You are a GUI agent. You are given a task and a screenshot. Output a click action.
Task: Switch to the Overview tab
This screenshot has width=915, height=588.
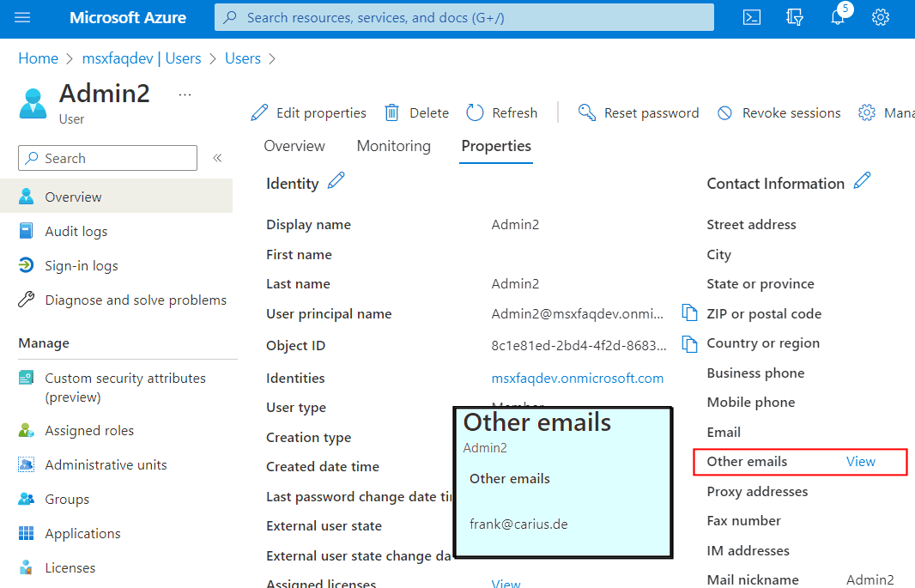[x=294, y=146]
